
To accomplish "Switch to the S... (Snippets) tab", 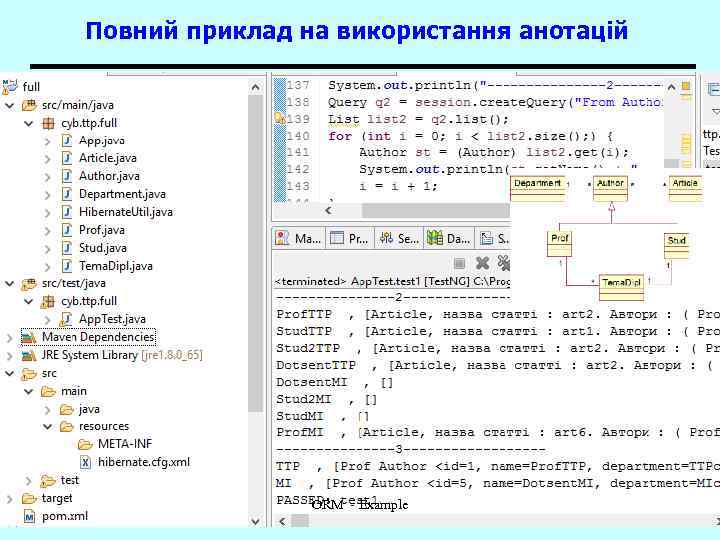I will [494, 238].
